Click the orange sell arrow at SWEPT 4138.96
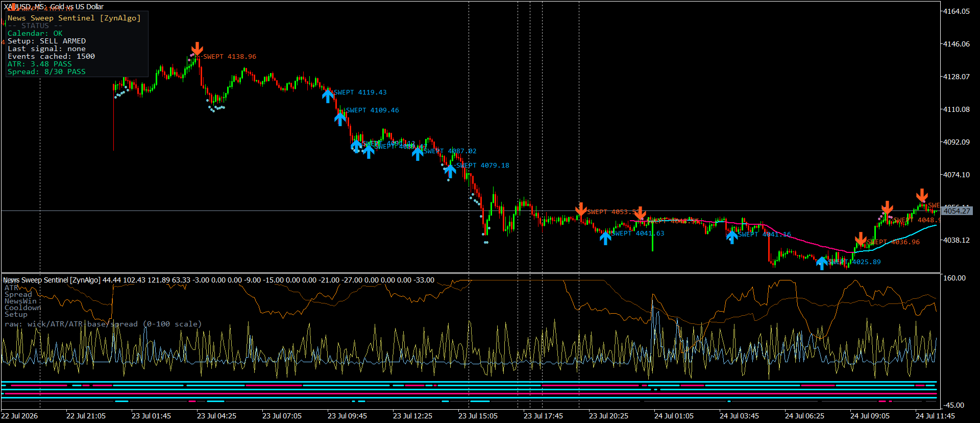Viewport: 980px width, 423px height. [x=197, y=49]
